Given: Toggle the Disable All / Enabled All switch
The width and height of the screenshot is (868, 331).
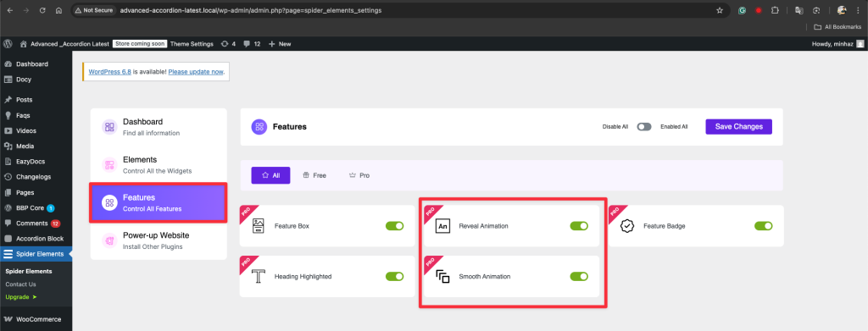Looking at the screenshot, I should tap(644, 126).
